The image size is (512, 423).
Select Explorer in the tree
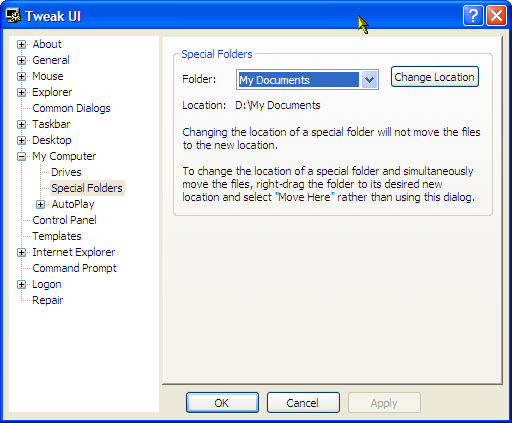52,92
